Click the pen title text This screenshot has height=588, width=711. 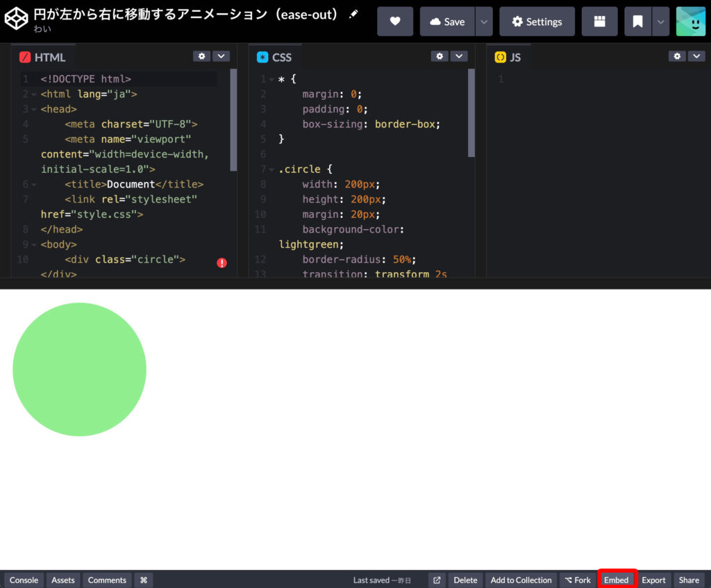186,15
